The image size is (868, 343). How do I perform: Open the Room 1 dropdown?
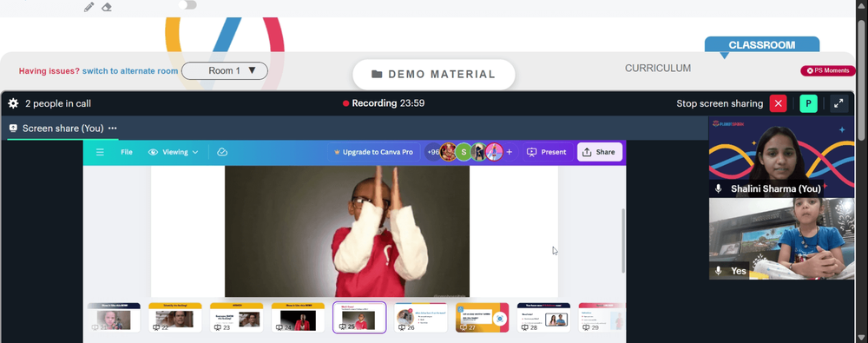click(225, 71)
